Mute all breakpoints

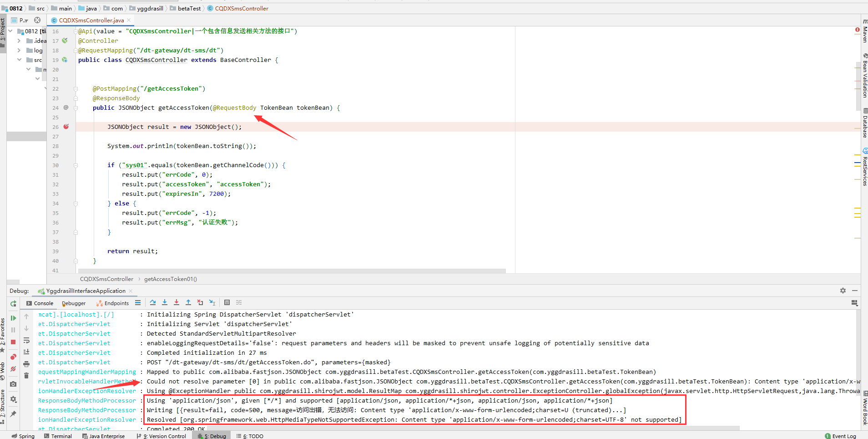pyautogui.click(x=13, y=369)
